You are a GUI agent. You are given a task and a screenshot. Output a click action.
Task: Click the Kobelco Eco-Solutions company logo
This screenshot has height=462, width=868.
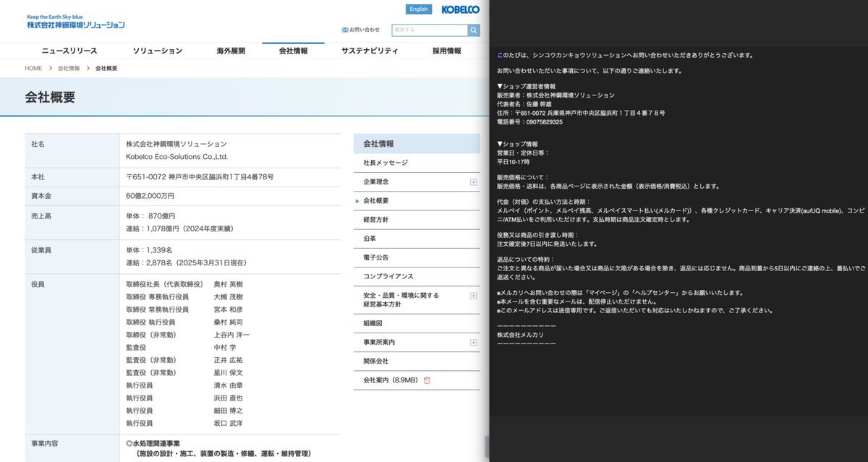75,21
